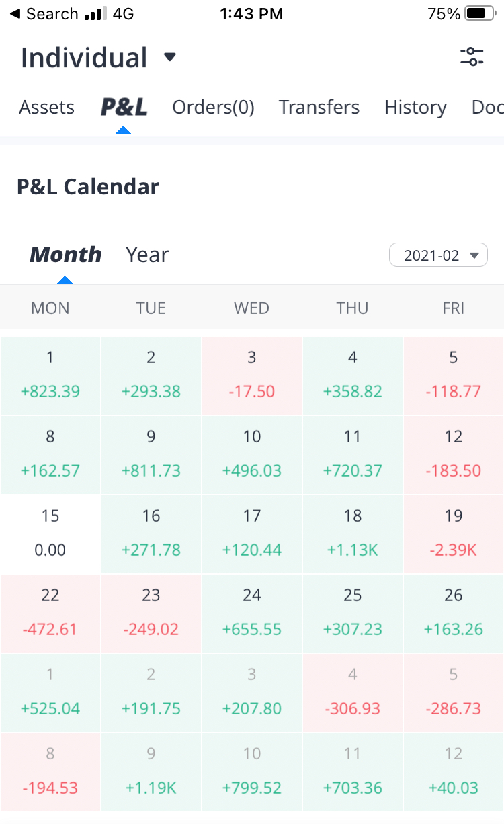Image resolution: width=504 pixels, height=824 pixels.
Task: Click the Individual account title
Action: (x=84, y=58)
